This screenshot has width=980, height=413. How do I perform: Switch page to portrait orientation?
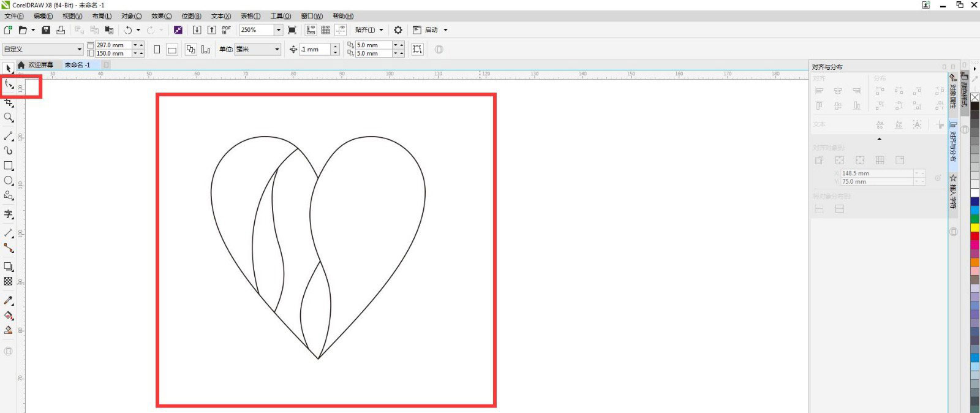point(157,49)
